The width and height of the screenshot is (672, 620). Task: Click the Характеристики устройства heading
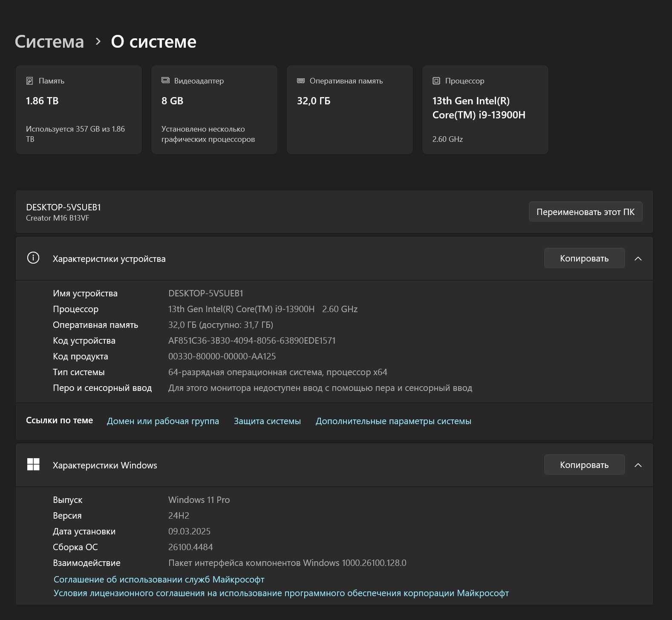pos(109,259)
